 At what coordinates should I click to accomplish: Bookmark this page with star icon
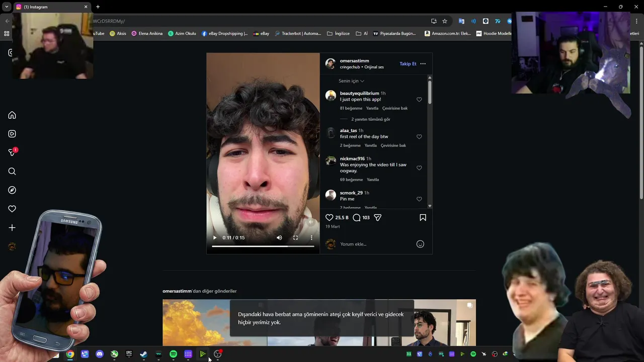click(x=445, y=21)
